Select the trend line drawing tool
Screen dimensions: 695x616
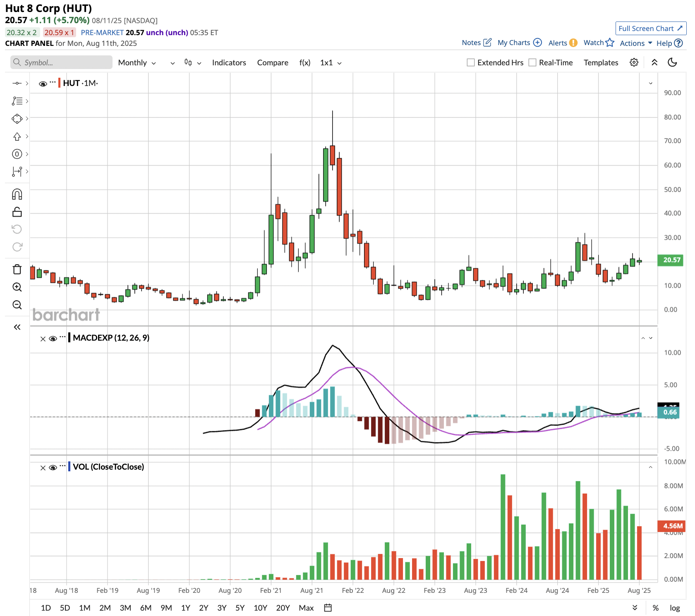17,84
